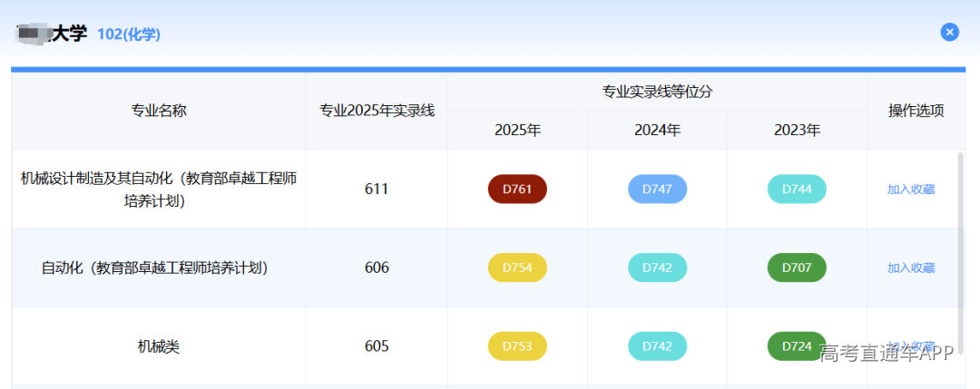This screenshot has height=389, width=980.
Task: Click the yellow D753 badge
Action: (517, 346)
